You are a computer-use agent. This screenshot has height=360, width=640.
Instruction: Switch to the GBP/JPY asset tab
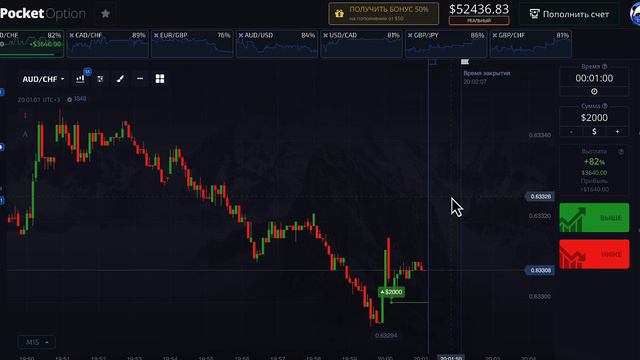(446, 44)
